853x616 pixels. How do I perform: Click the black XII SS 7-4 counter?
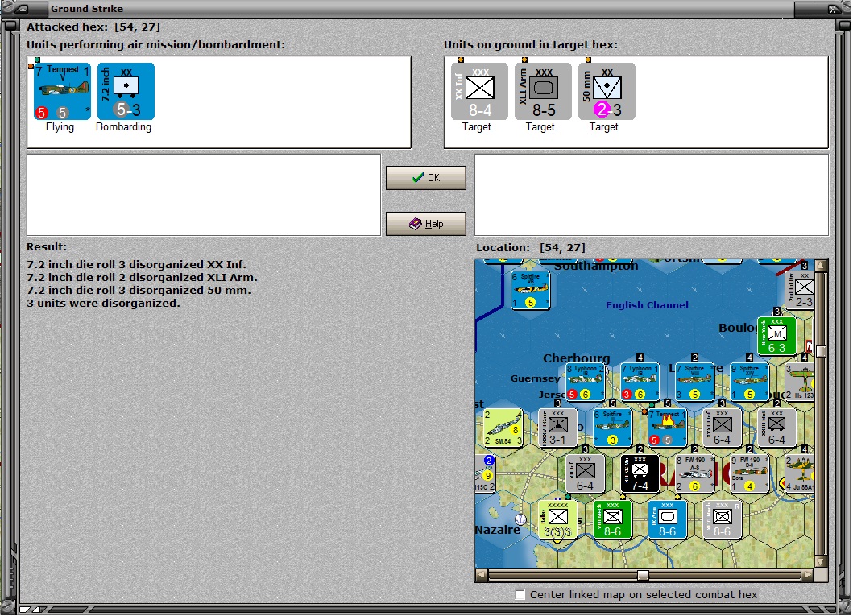click(640, 473)
